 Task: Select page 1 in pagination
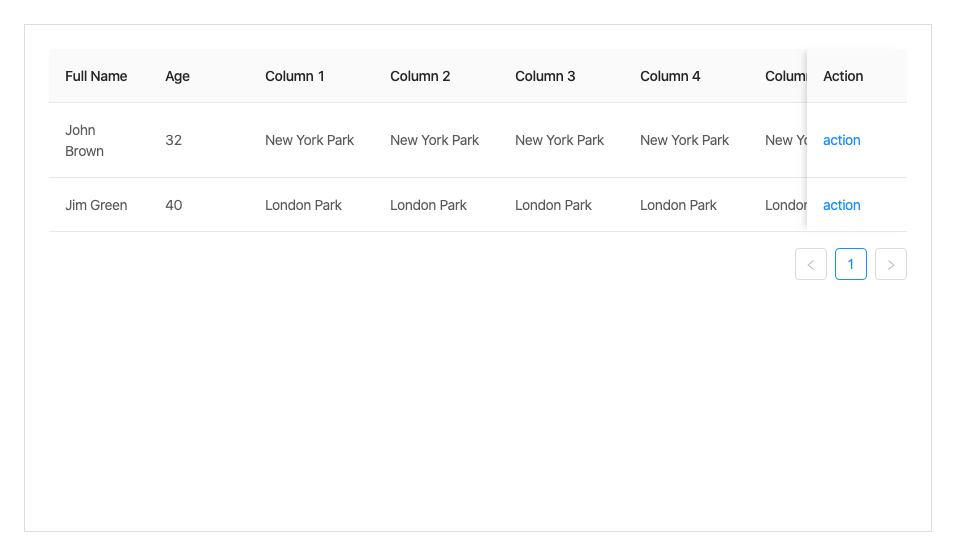tap(851, 264)
